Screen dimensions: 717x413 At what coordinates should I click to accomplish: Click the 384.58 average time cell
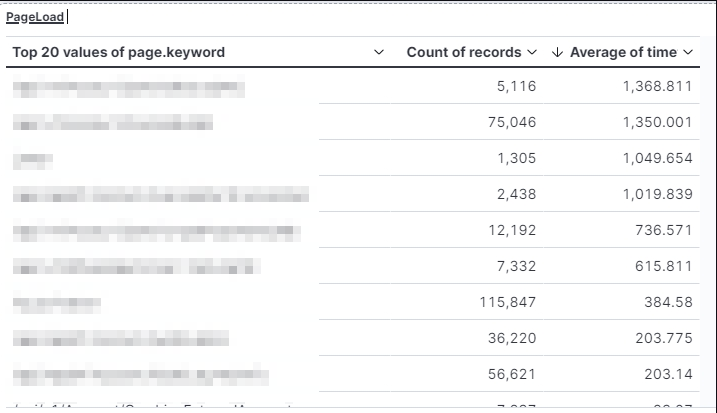[668, 302]
